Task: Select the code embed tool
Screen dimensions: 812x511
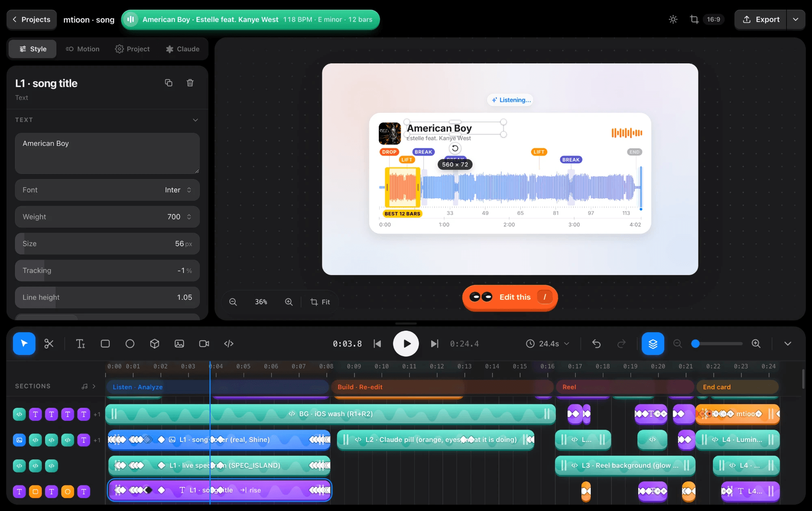Action: click(229, 344)
